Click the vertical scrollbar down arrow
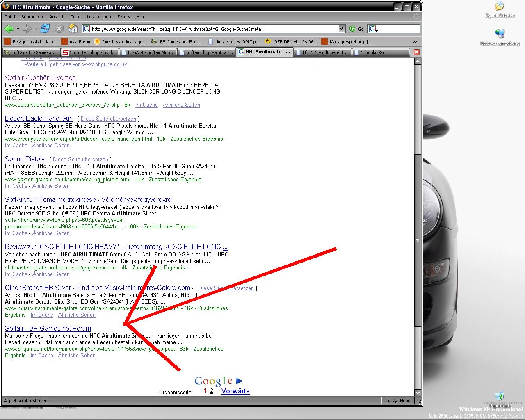 tap(418, 393)
